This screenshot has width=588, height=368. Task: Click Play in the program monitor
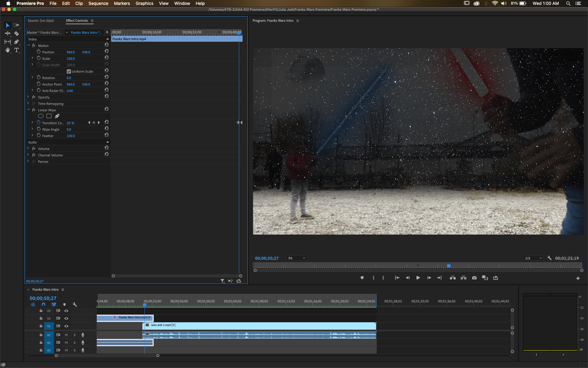pos(418,278)
